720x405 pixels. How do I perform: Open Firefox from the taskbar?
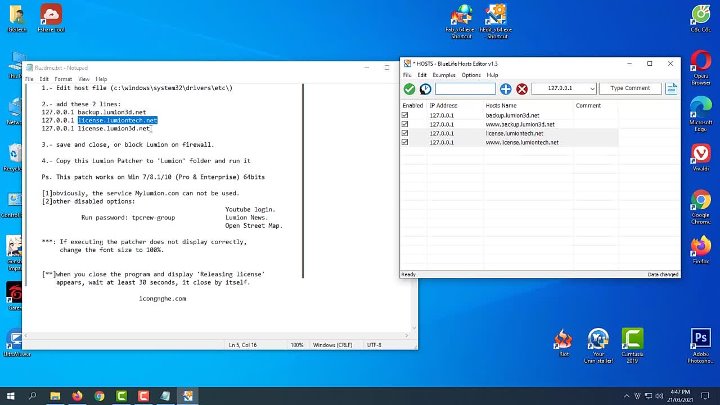click(x=77, y=396)
